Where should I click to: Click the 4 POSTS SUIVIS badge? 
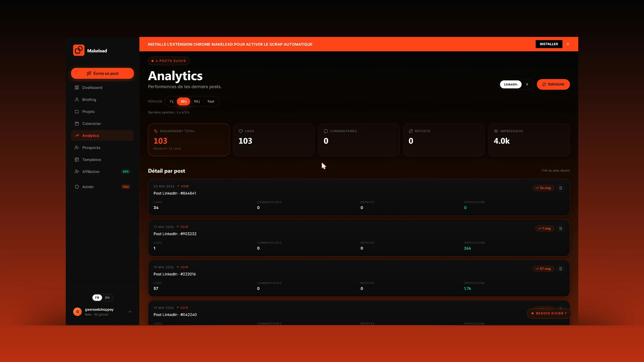pyautogui.click(x=169, y=61)
